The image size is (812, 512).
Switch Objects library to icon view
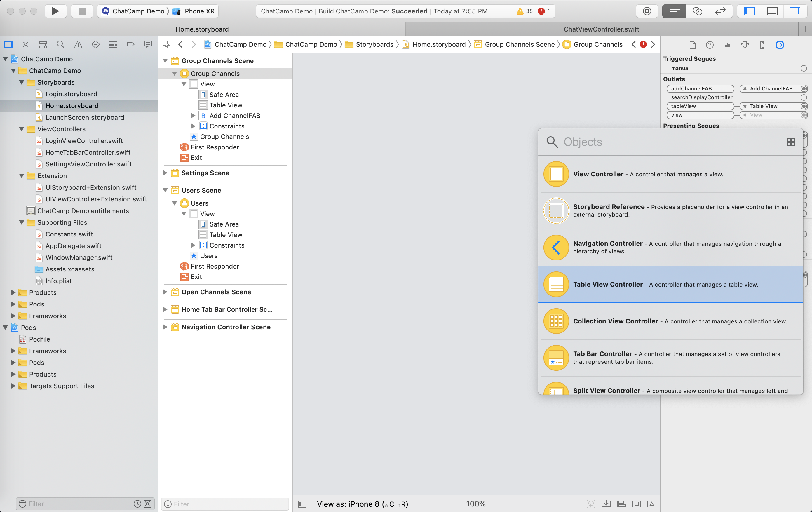tap(791, 142)
